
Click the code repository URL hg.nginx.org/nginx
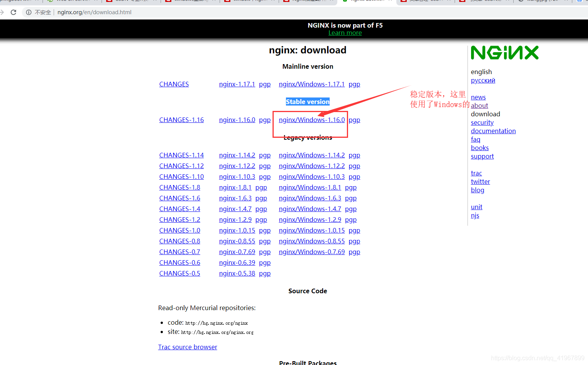(216, 323)
